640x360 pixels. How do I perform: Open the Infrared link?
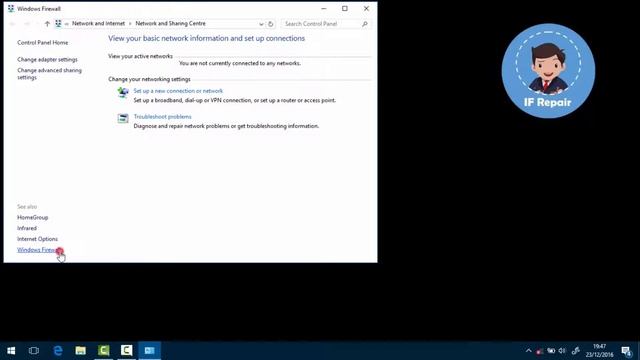27,228
